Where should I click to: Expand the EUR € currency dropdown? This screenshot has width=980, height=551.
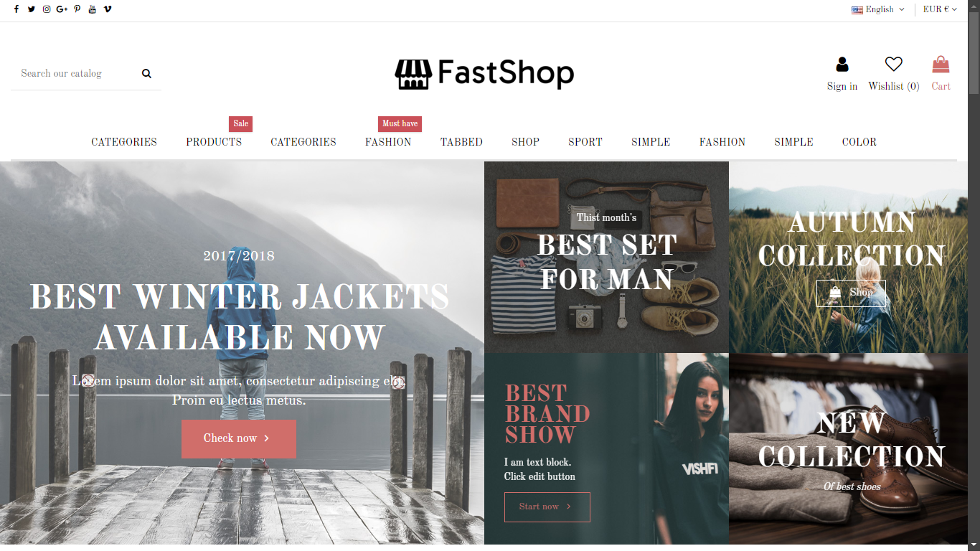pyautogui.click(x=940, y=9)
